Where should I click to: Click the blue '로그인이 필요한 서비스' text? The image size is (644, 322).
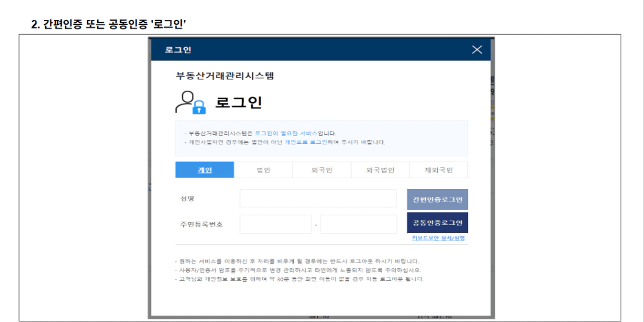285,133
